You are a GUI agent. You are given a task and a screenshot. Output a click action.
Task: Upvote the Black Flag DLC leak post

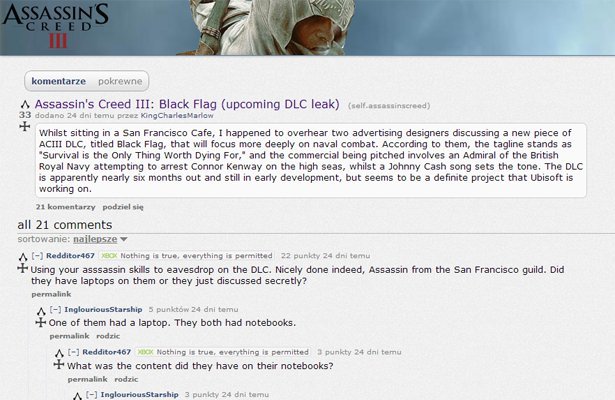(25, 104)
